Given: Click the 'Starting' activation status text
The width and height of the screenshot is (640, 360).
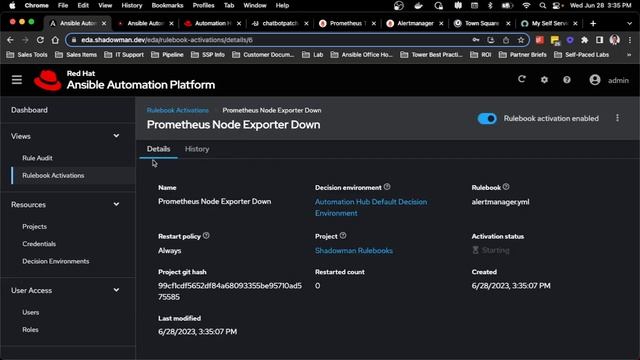Looking at the screenshot, I should (x=495, y=250).
